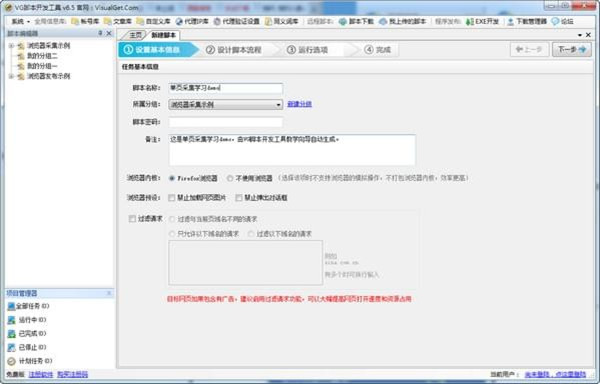Open the 文章库 article library

[118, 21]
